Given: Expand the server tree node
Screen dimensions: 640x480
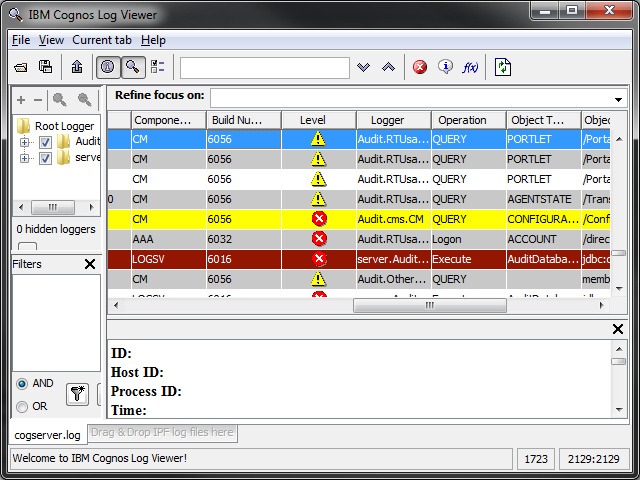Looking at the screenshot, I should (x=24, y=158).
